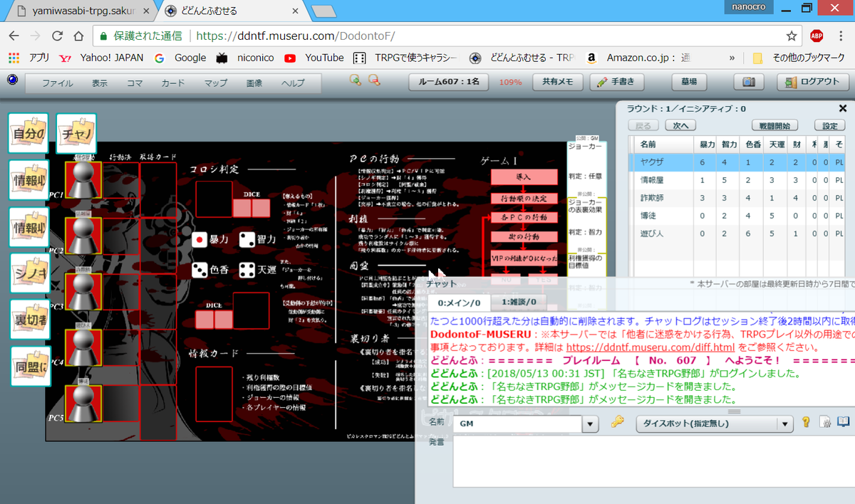Switch to the 0:メイン/0 chat tab

point(458,303)
